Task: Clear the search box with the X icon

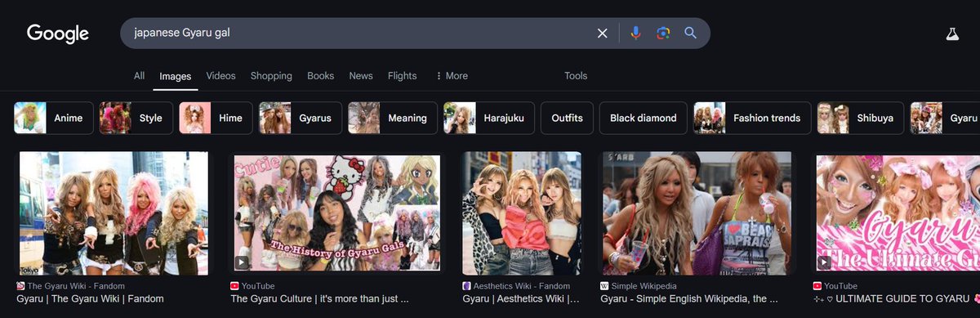Action: [603, 34]
